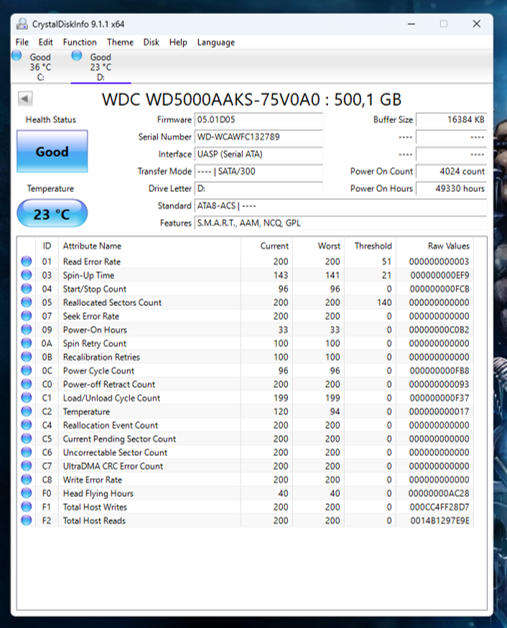
Task: Click the status icon for Recalibration Retries
Action: 26,356
